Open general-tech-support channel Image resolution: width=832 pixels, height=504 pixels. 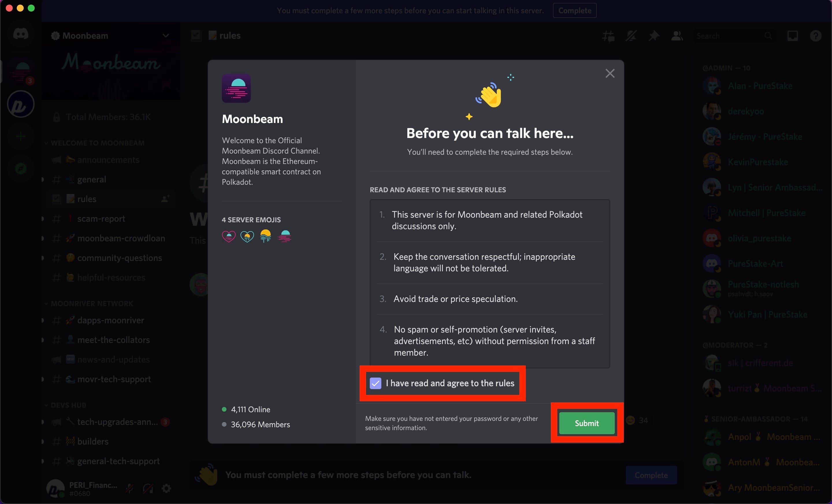[x=111, y=461]
